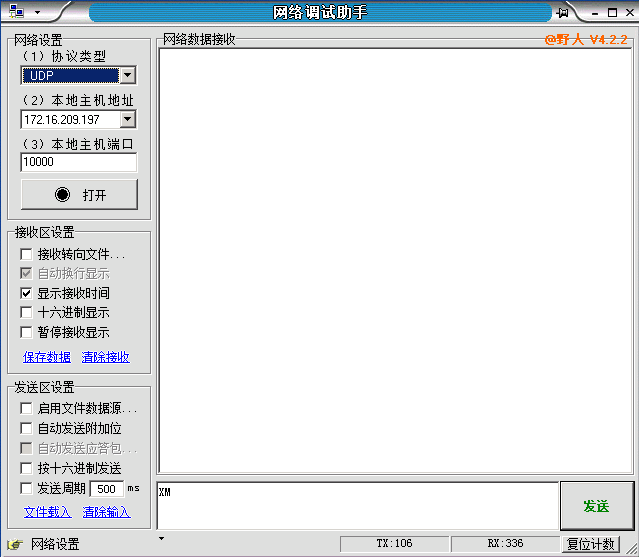This screenshot has height=557, width=639.
Task: Click the pin window icon
Action: tap(563, 12)
